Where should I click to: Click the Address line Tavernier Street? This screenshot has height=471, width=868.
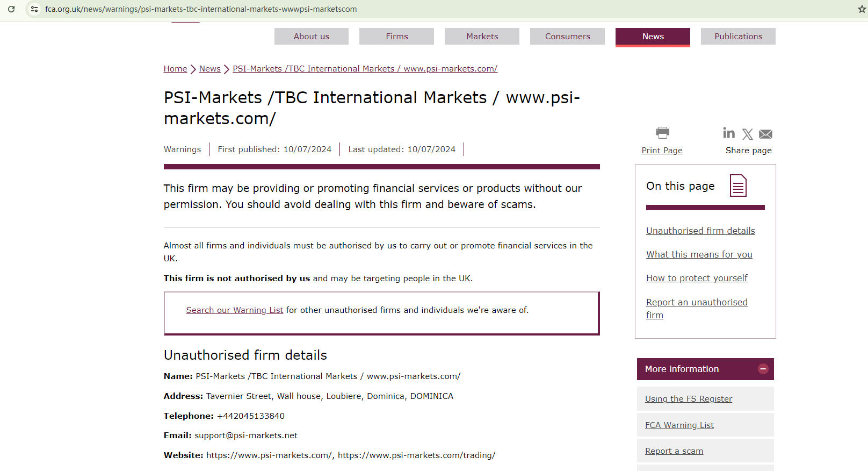(x=308, y=396)
